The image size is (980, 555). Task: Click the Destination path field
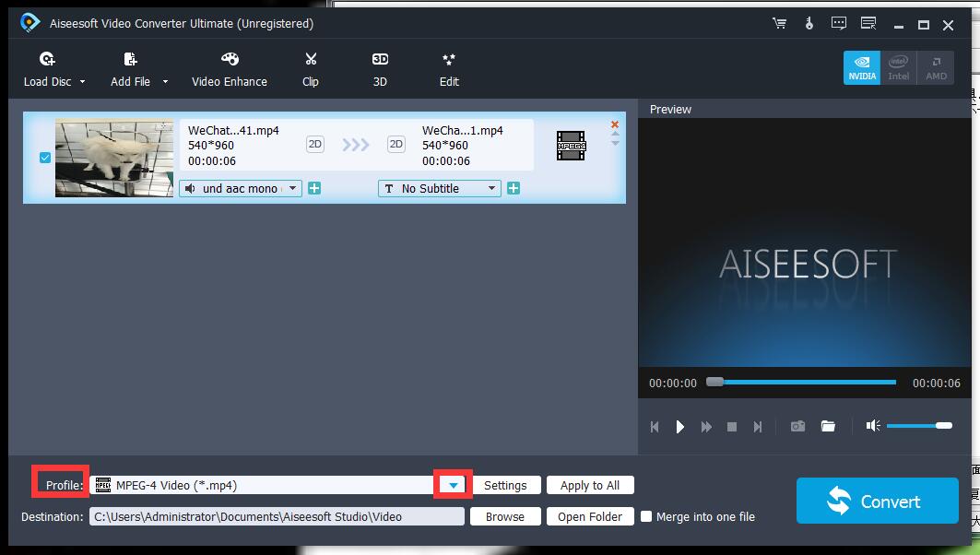(277, 516)
